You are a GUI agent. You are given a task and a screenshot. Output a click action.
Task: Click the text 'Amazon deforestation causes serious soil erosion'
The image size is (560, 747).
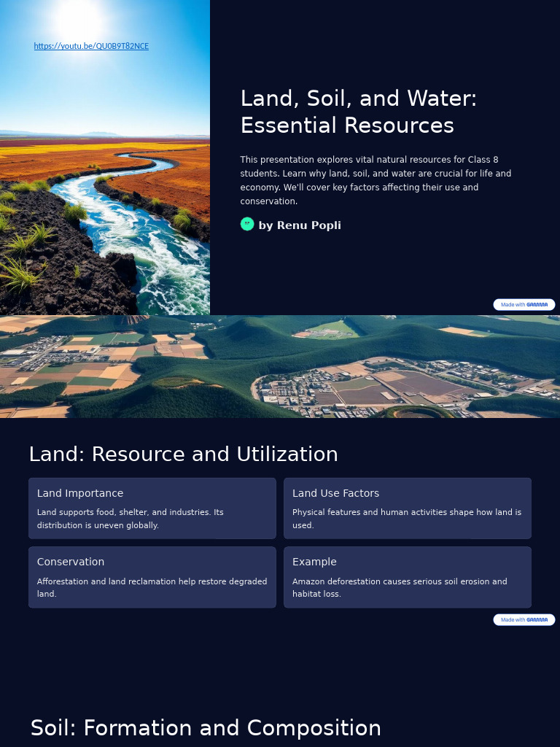click(391, 581)
